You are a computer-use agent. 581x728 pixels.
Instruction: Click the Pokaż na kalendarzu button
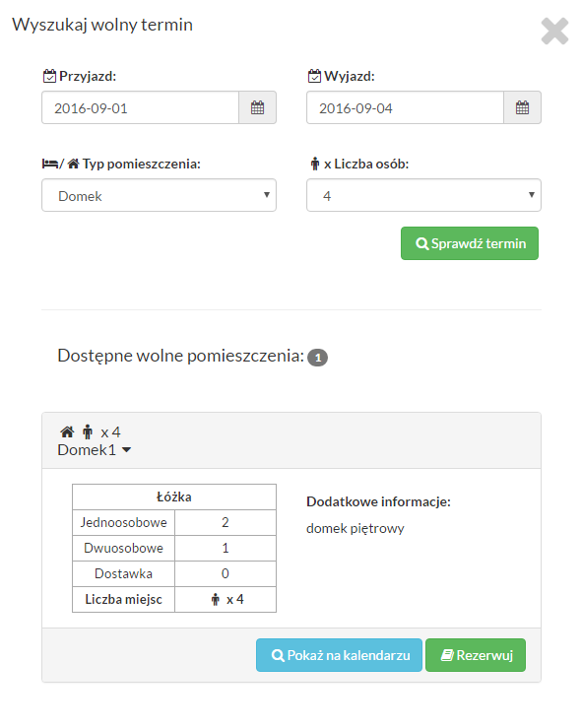pyautogui.click(x=339, y=655)
